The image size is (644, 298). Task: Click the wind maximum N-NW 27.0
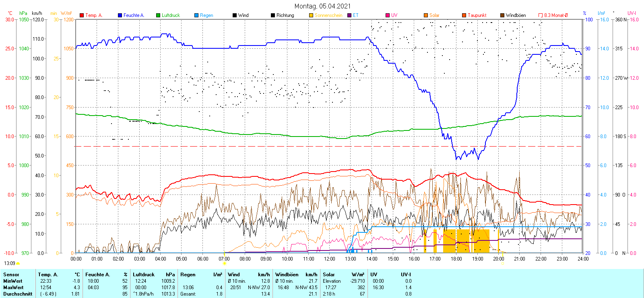pos(259,288)
